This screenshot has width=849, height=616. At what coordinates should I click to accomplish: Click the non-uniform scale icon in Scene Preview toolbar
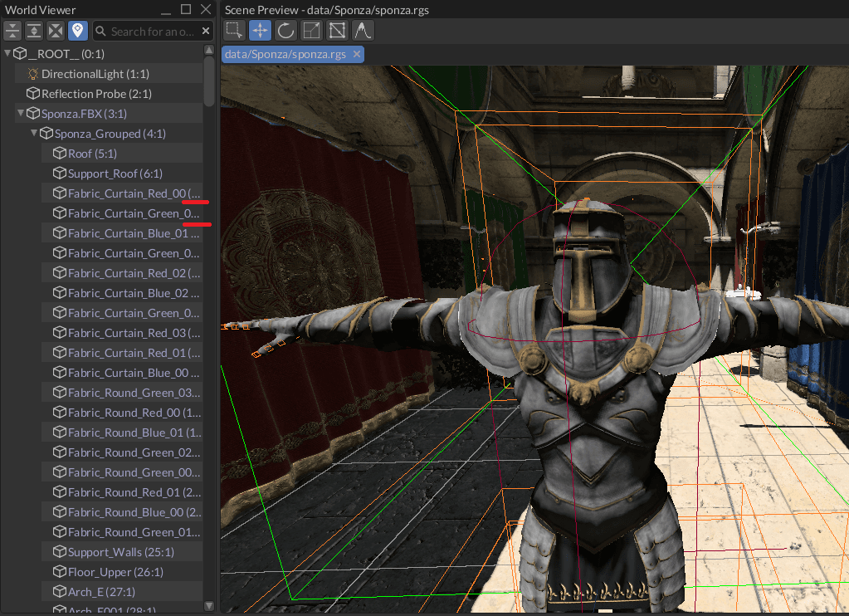point(337,30)
